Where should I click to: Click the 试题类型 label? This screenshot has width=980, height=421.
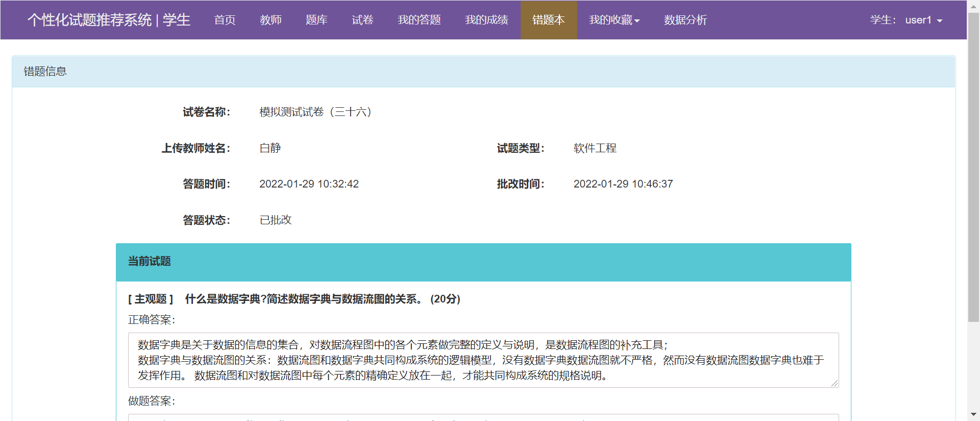click(521, 148)
